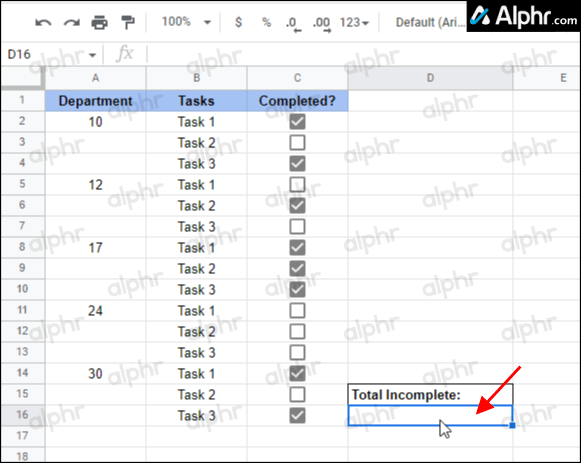Screen dimensions: 581x463
Task: Select row 17 header
Action: (23, 436)
